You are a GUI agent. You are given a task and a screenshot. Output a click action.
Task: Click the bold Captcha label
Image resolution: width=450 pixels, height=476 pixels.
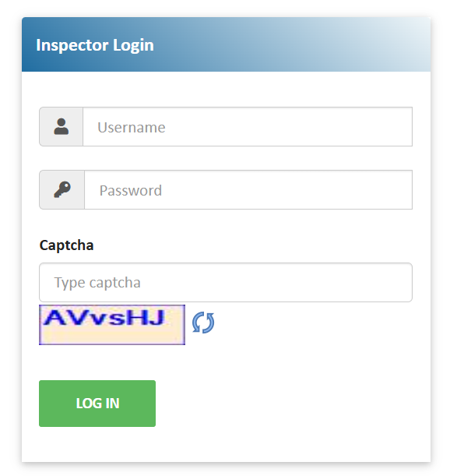[66, 245]
